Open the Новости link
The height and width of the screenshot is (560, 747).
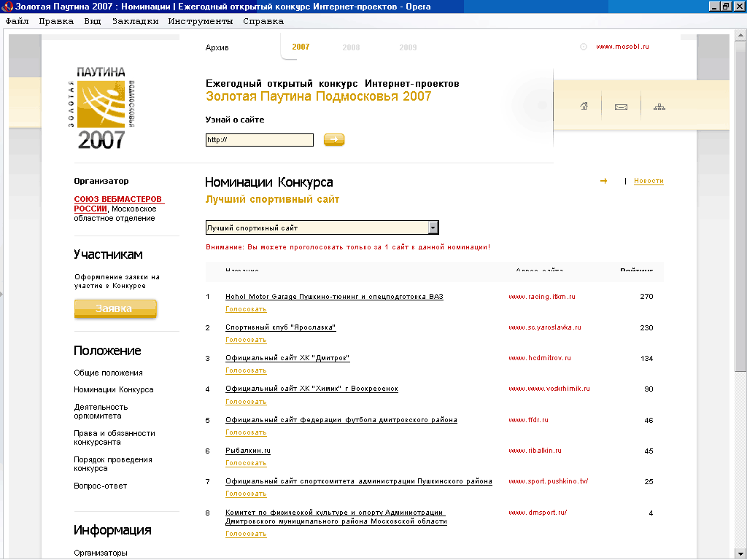point(649,181)
